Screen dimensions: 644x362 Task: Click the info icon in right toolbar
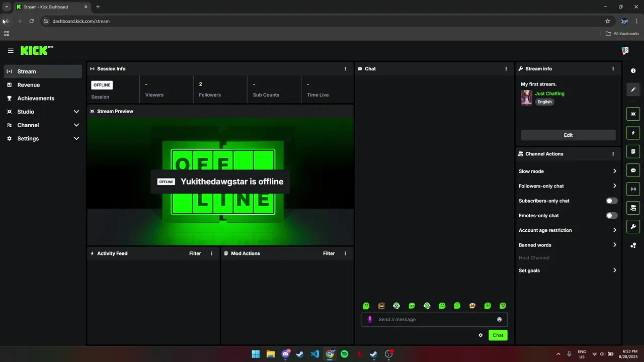pos(633,71)
